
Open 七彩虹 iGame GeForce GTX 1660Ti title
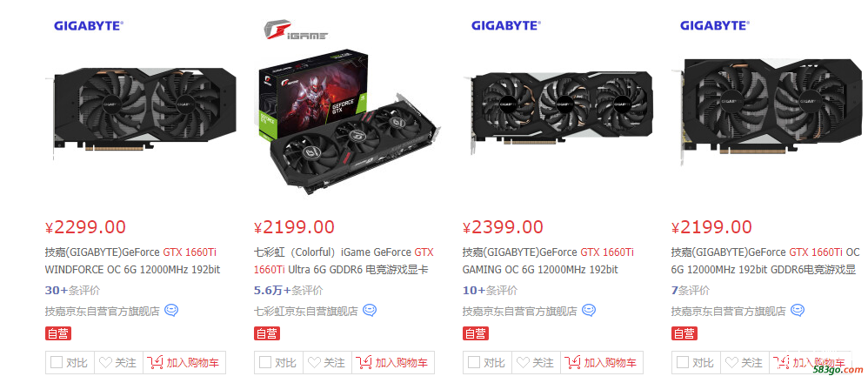(344, 261)
